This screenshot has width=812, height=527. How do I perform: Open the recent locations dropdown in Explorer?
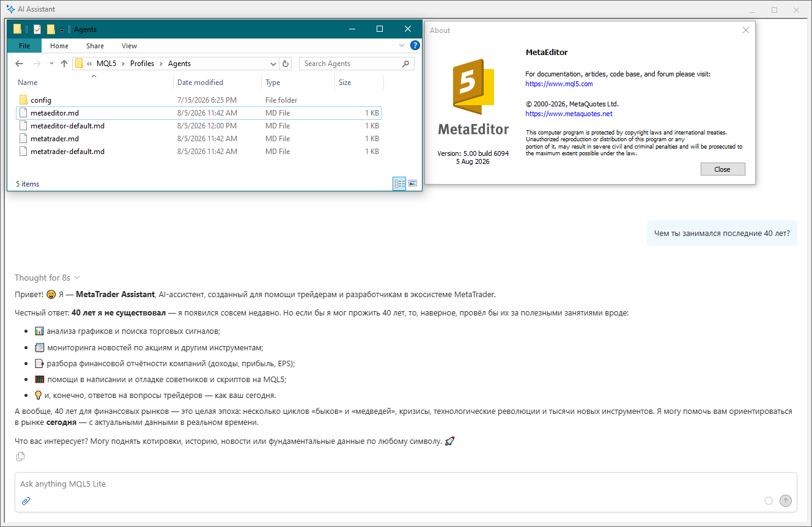[51, 64]
